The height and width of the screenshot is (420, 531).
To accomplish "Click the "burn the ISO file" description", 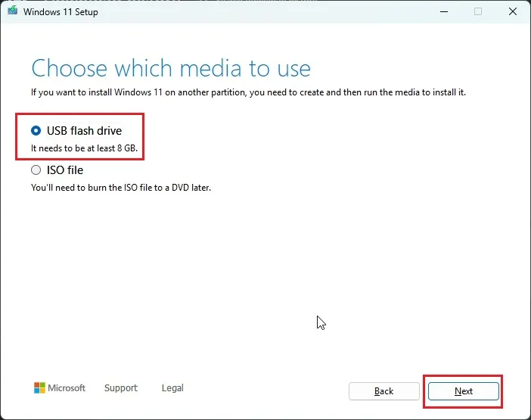I will (x=121, y=188).
